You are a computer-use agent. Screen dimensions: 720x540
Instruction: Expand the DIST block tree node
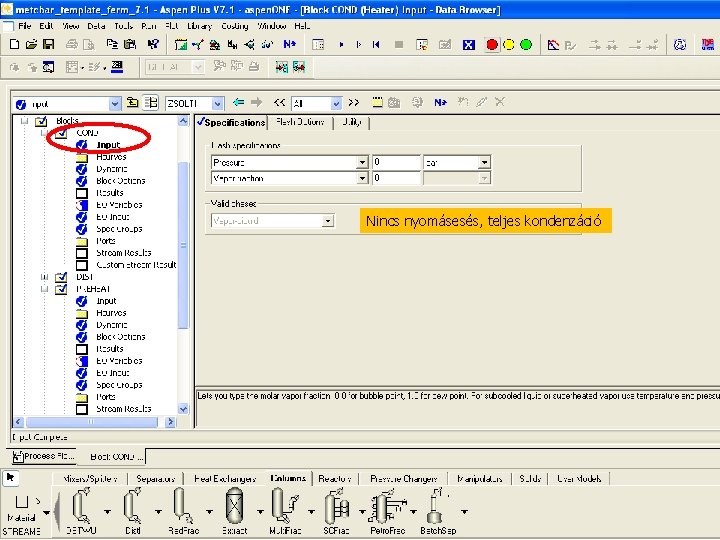point(43,277)
